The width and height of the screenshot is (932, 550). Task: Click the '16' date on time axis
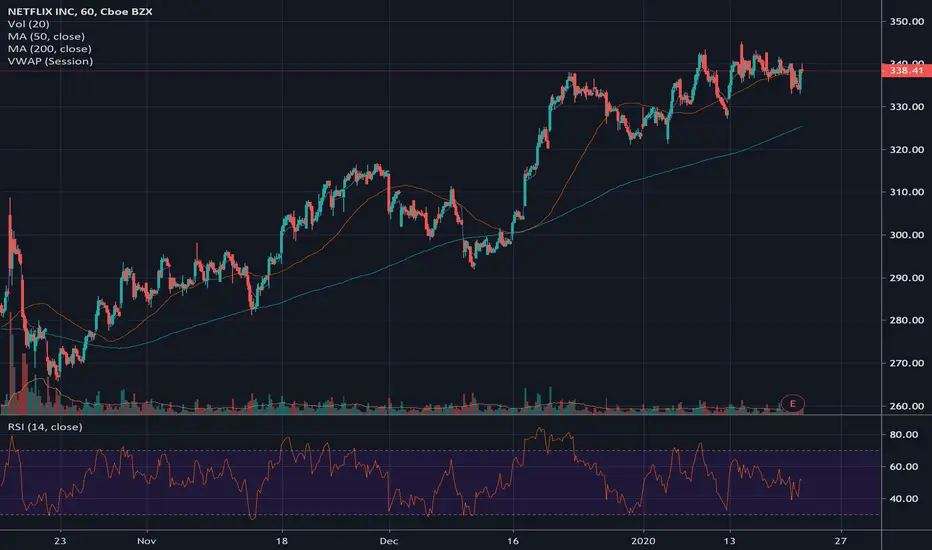513,541
